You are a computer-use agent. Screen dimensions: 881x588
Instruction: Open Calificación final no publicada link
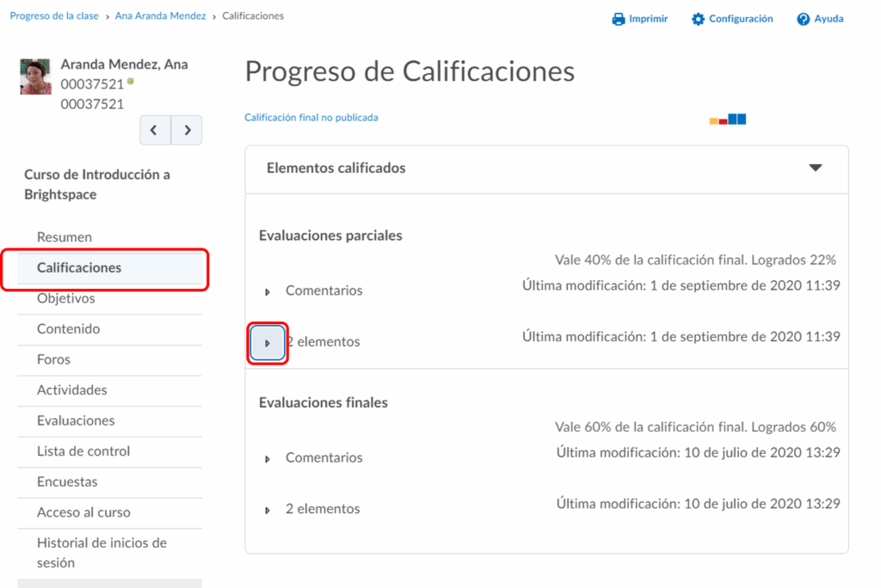tap(311, 118)
